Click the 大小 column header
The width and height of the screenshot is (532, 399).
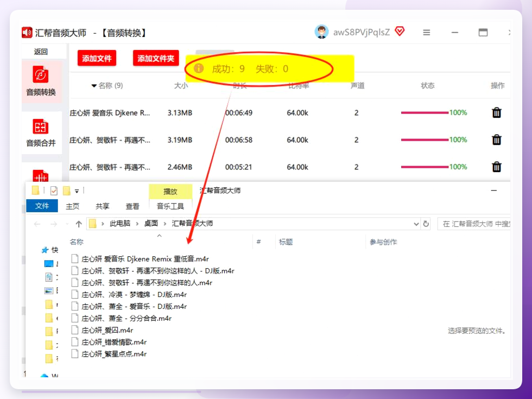coord(181,86)
